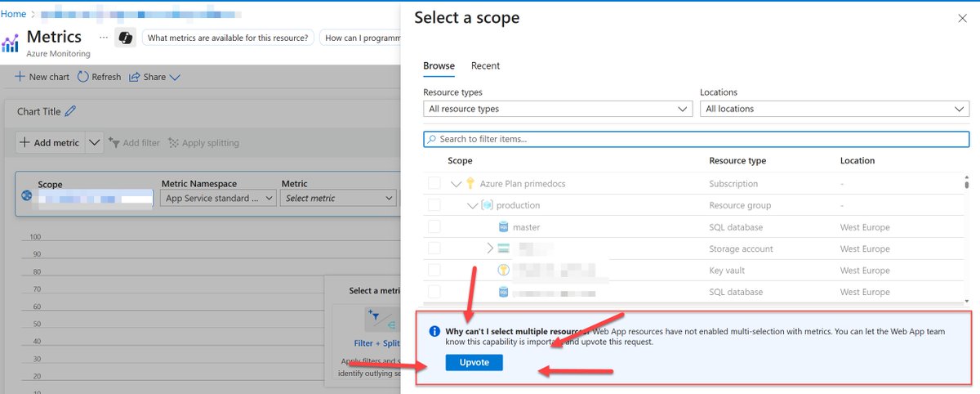
Task: Select the master database row text
Action: [526, 227]
